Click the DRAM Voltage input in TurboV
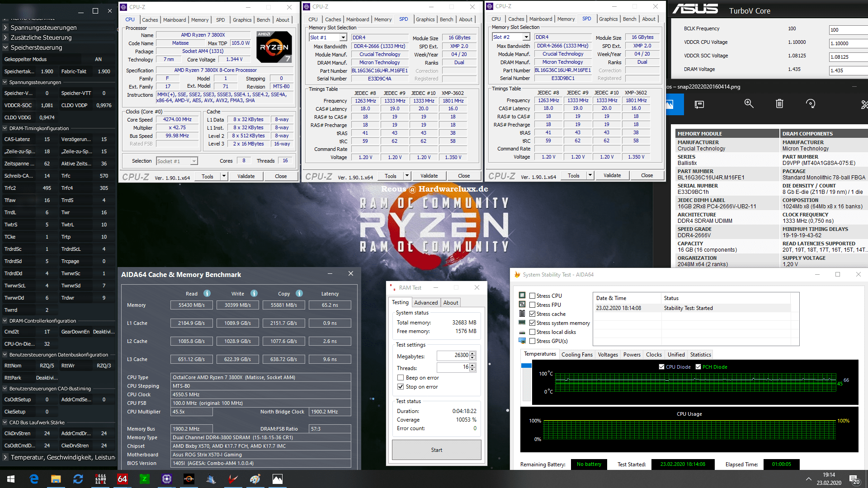 click(x=848, y=70)
